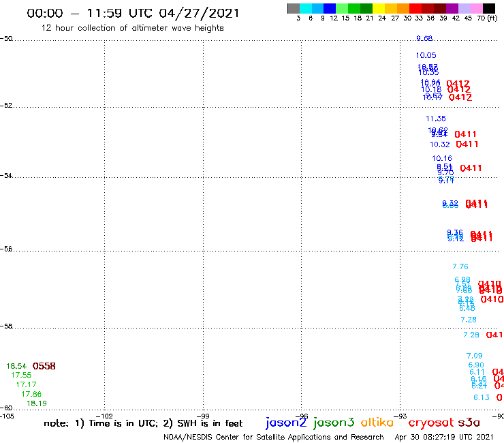This screenshot has height=443, width=504.
Task: Select the wave height value 10.05
Action: (426, 55)
